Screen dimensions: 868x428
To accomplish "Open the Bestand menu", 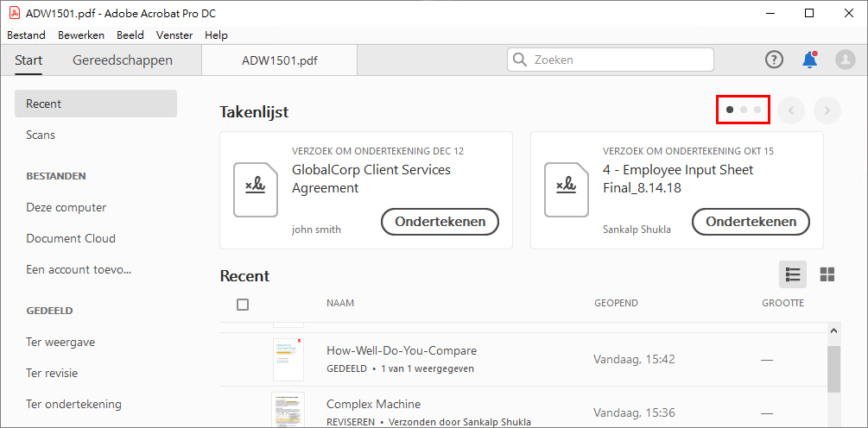I will pos(26,35).
